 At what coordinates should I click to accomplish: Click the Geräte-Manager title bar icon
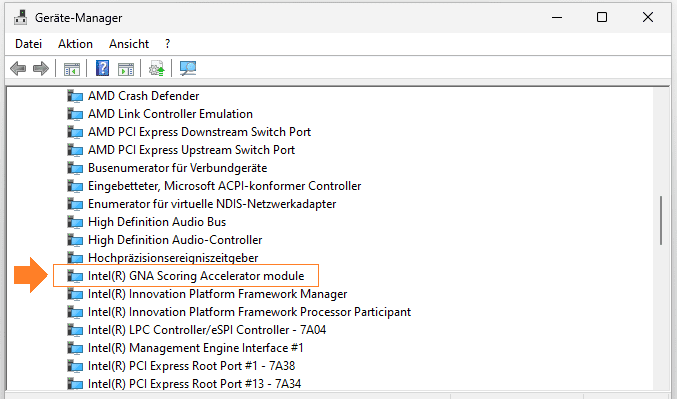click(x=20, y=17)
